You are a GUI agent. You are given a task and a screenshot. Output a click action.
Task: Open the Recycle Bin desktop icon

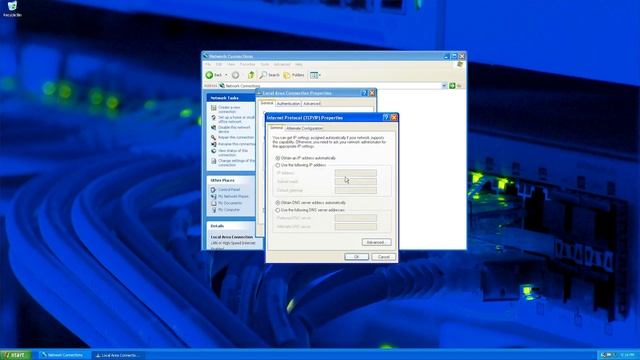click(x=12, y=8)
